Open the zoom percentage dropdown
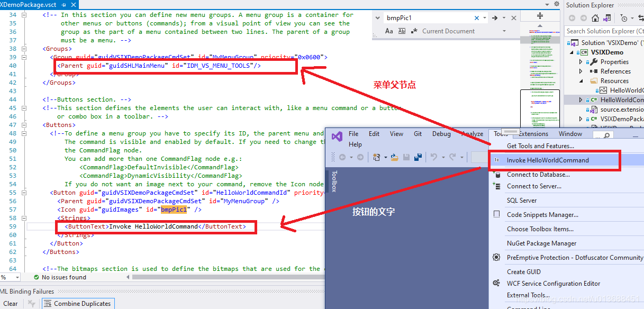 click(x=18, y=277)
